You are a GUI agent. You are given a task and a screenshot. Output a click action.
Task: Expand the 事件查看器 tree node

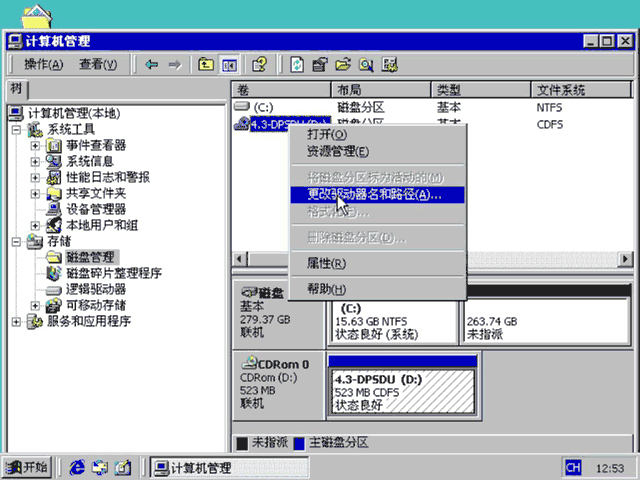tap(36, 146)
